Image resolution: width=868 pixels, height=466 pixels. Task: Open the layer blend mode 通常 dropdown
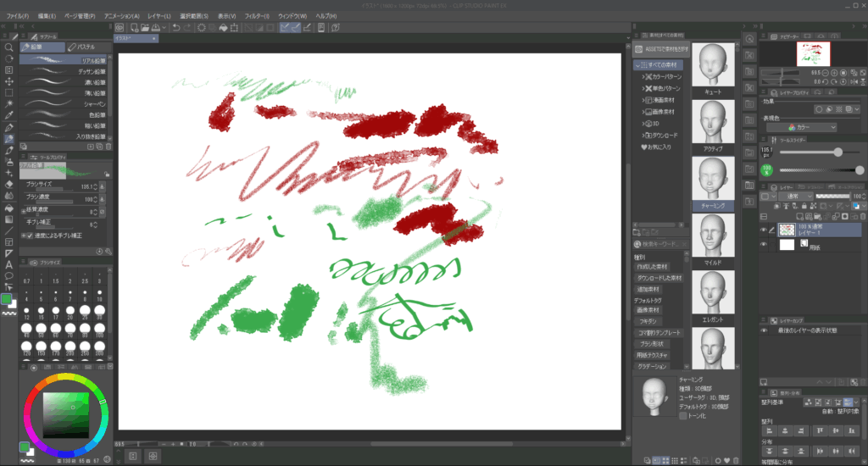[x=793, y=197]
